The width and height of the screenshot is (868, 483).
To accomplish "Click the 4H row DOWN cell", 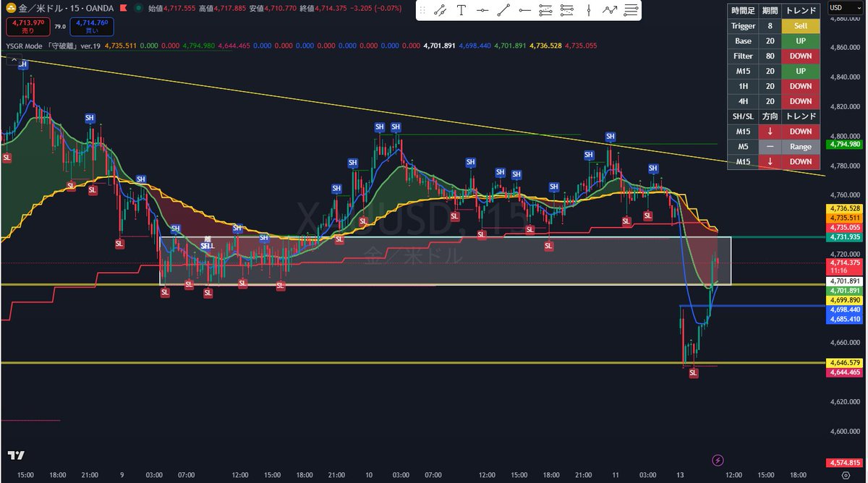I will click(801, 101).
